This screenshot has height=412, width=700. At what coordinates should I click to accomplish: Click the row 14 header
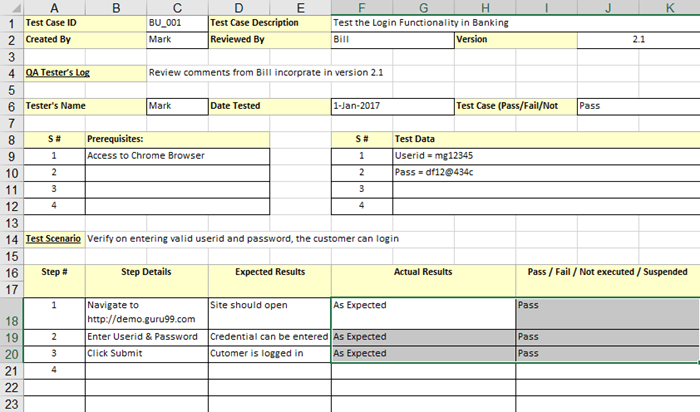point(10,238)
